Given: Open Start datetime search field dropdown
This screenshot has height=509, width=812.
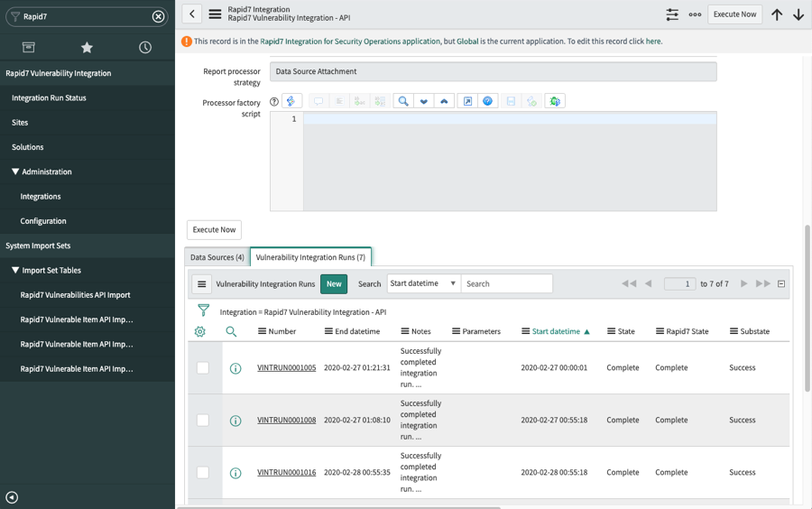Looking at the screenshot, I should pyautogui.click(x=424, y=283).
